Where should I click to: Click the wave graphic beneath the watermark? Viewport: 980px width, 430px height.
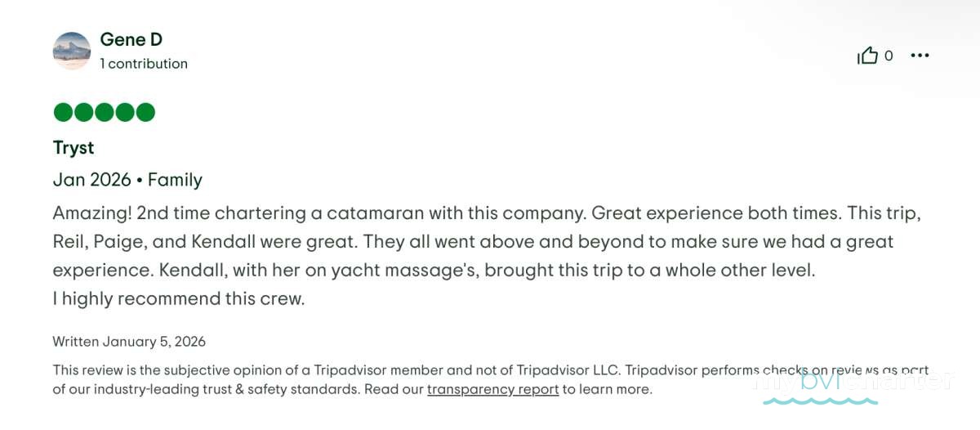pos(820,401)
